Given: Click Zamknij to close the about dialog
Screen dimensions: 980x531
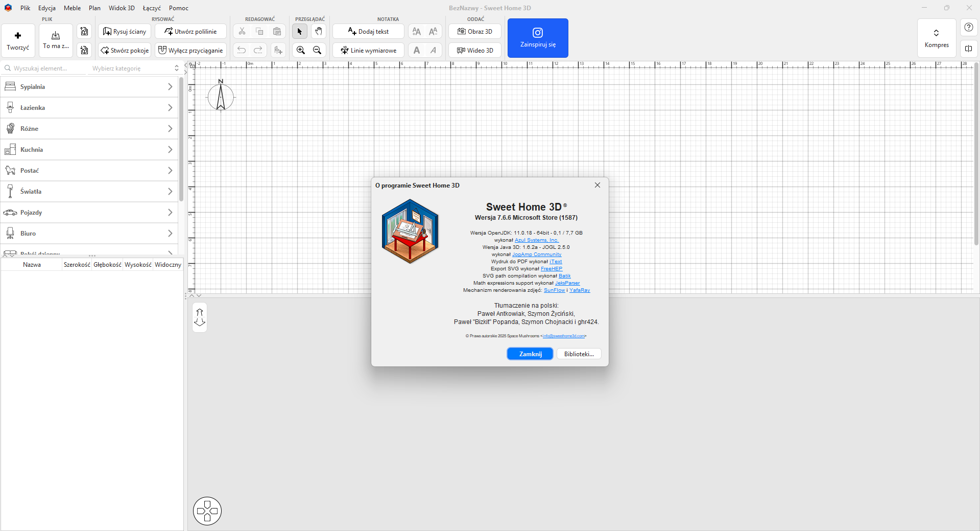Looking at the screenshot, I should 530,354.
